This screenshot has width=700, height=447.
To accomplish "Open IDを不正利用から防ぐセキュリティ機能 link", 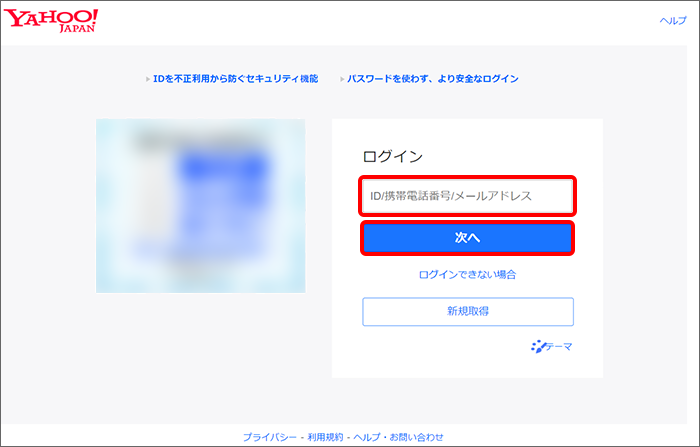I will (235, 79).
